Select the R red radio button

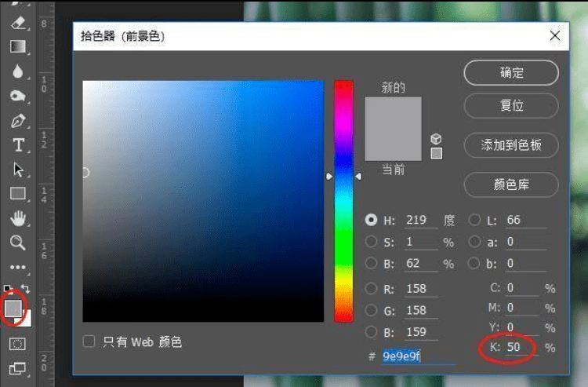click(x=372, y=289)
